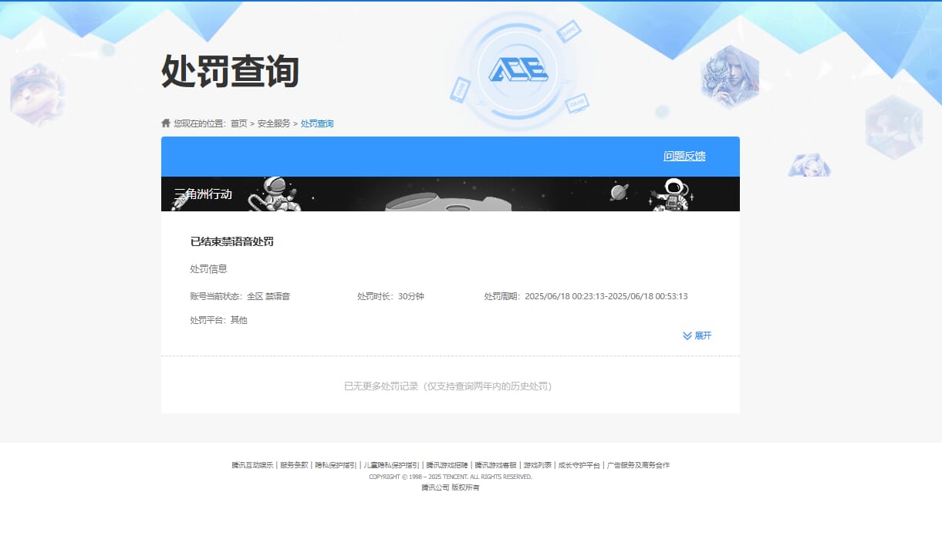Open the 问题反馈 feedback link
Viewport: 942px width, 560px height.
(684, 156)
